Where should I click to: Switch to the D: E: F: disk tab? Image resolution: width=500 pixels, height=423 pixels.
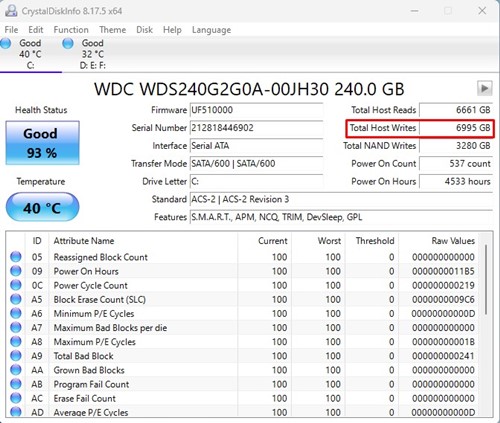[93, 54]
